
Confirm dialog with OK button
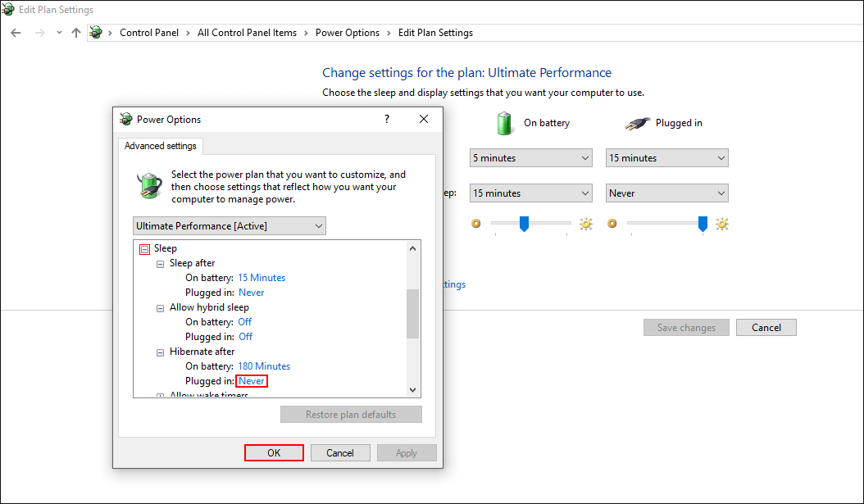tap(274, 452)
